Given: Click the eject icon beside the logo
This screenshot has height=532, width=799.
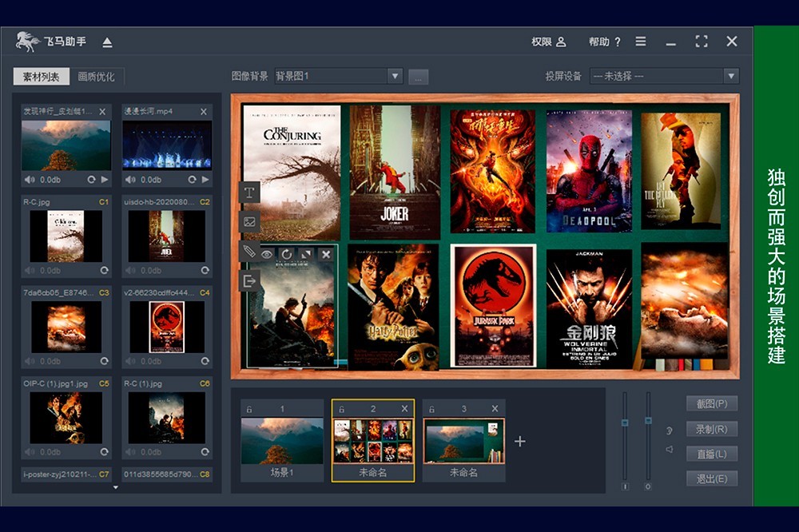Looking at the screenshot, I should (x=107, y=42).
